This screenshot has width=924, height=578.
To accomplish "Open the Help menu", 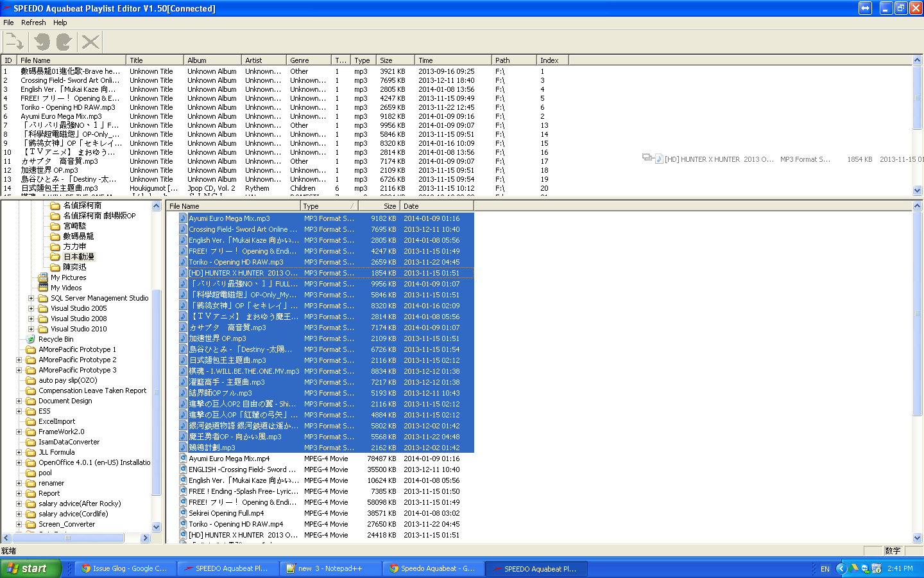I will (x=60, y=22).
